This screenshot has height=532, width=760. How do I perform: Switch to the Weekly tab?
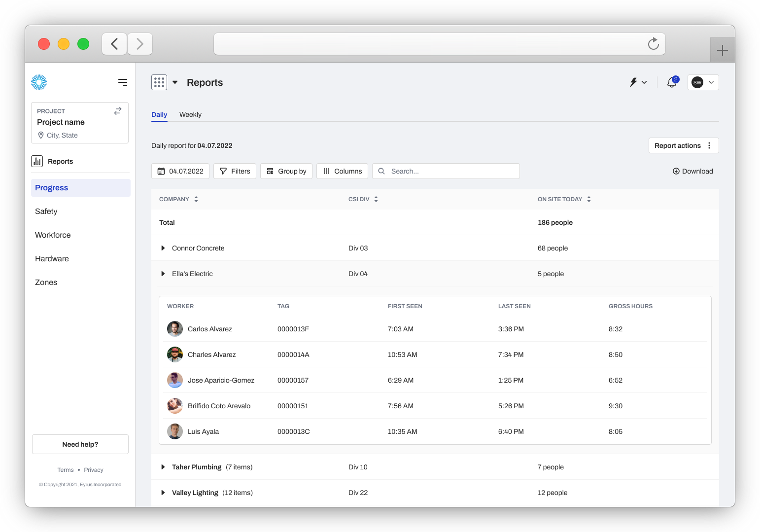tap(190, 114)
